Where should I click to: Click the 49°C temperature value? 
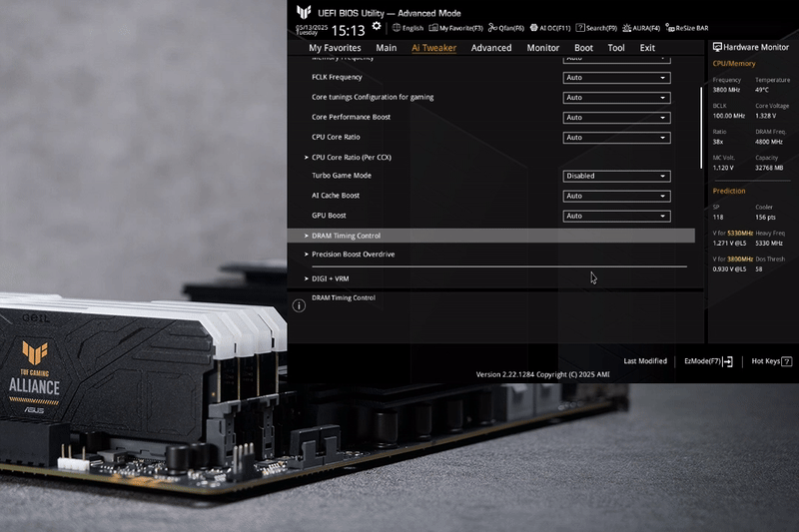[x=762, y=90]
